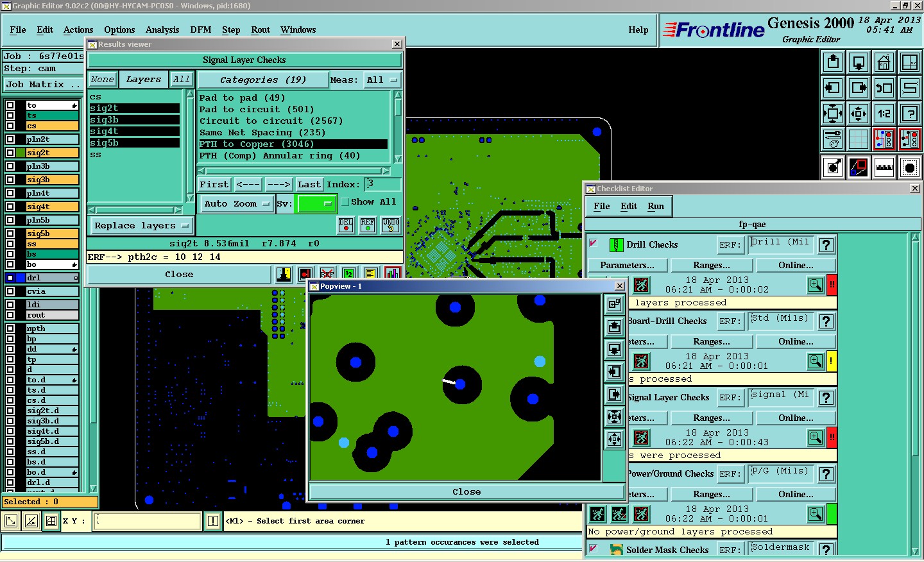Viewport: 924px width, 562px height.
Task: Select the ruler measure tool icon
Action: [x=884, y=167]
